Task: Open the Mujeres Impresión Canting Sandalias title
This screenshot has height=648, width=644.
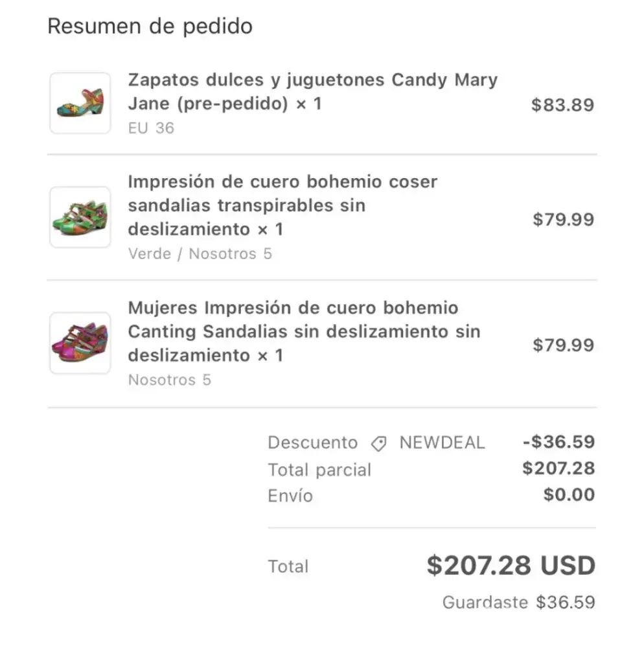Action: 303,331
